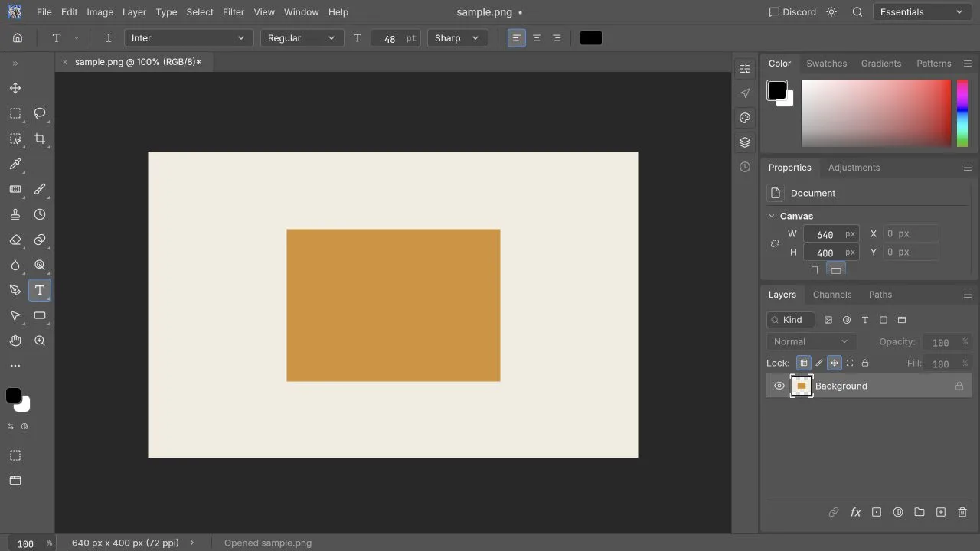This screenshot has height=551, width=980.
Task: Hide the Background layer with eye icon
Action: pos(779,386)
